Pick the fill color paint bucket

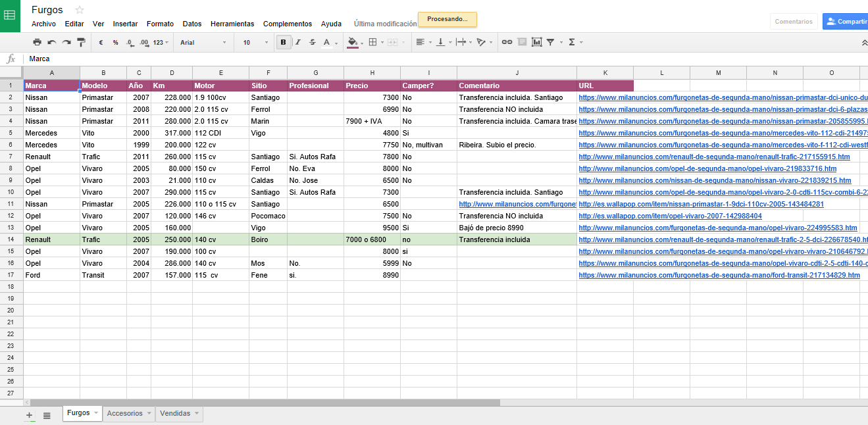[352, 42]
